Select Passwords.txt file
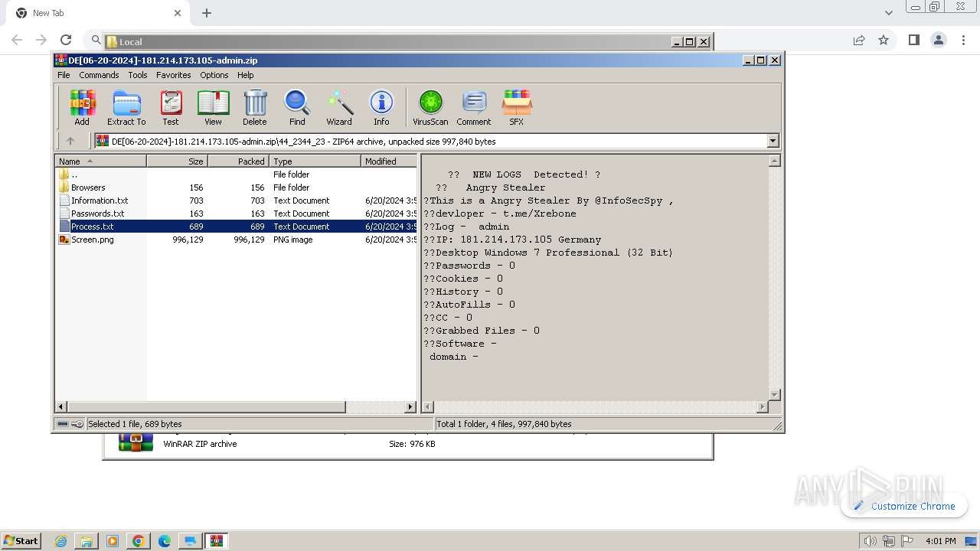 pyautogui.click(x=97, y=214)
